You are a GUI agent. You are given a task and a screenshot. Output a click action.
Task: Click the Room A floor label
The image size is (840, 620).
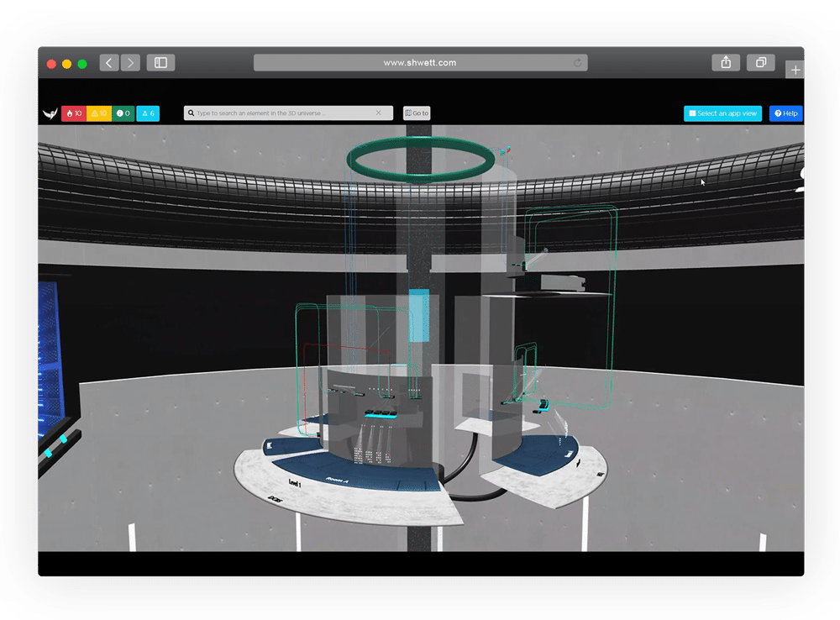(337, 480)
